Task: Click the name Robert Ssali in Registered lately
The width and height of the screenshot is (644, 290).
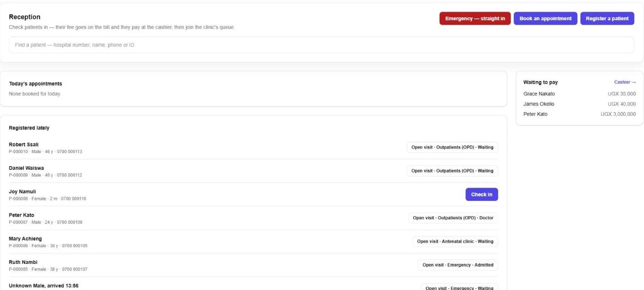Action: click(x=24, y=145)
